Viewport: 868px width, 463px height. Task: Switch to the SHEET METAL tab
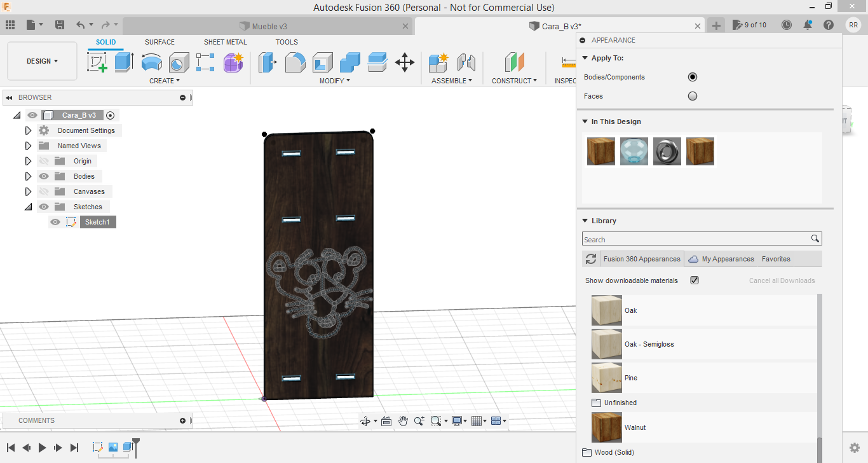coord(226,42)
